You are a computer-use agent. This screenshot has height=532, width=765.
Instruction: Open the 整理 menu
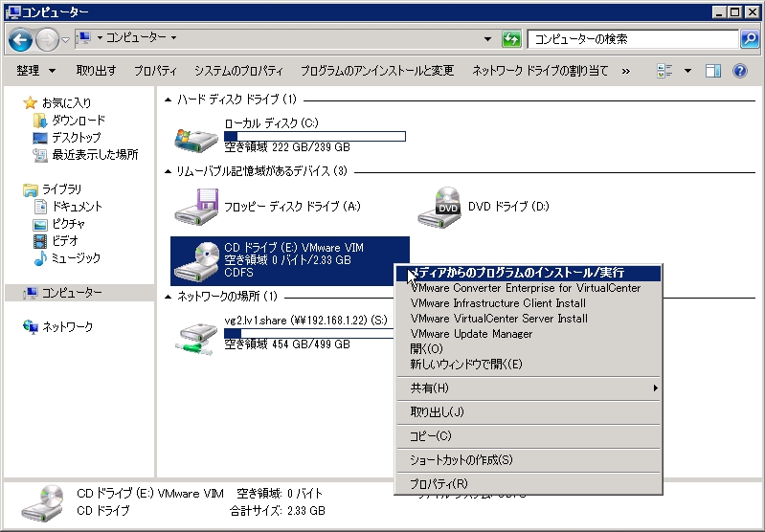36,71
